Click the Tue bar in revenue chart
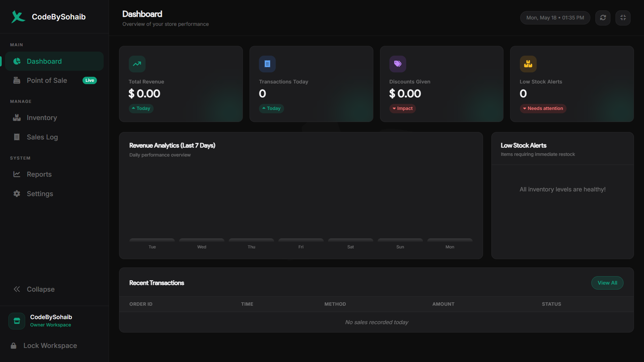This screenshot has height=362, width=644. pos(152,240)
